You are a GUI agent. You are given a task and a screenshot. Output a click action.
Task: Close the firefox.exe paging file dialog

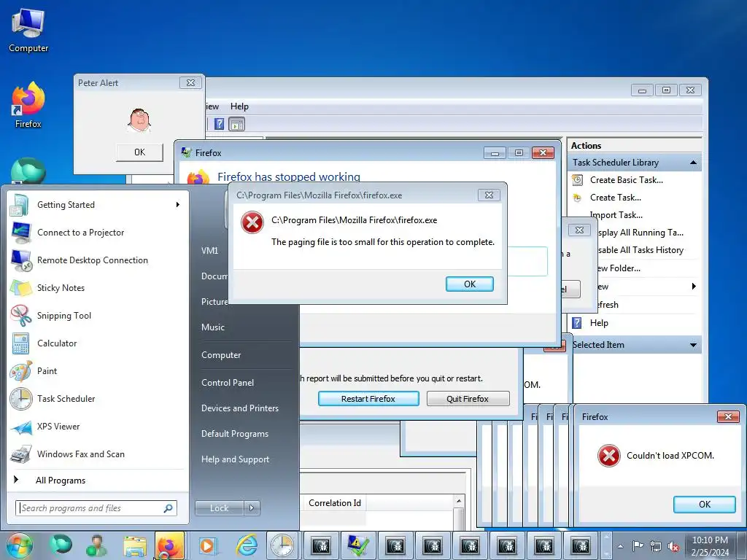489,195
